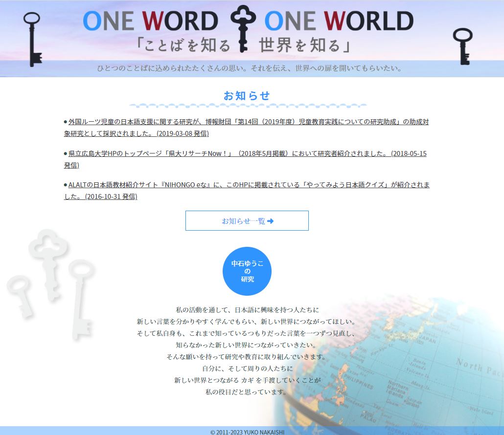Viewport: 504px width, 435px height.
Task: Click the お知らせ一覧 button
Action: click(247, 221)
